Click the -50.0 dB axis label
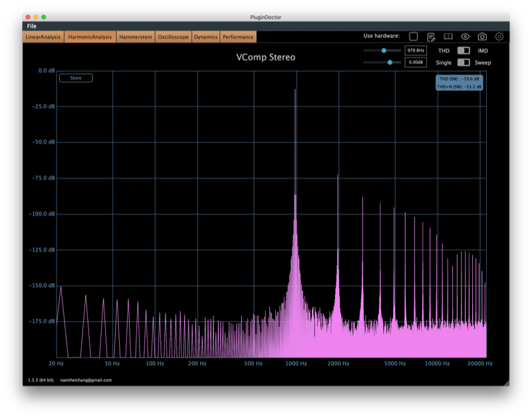The height and width of the screenshot is (418, 532). [x=43, y=142]
